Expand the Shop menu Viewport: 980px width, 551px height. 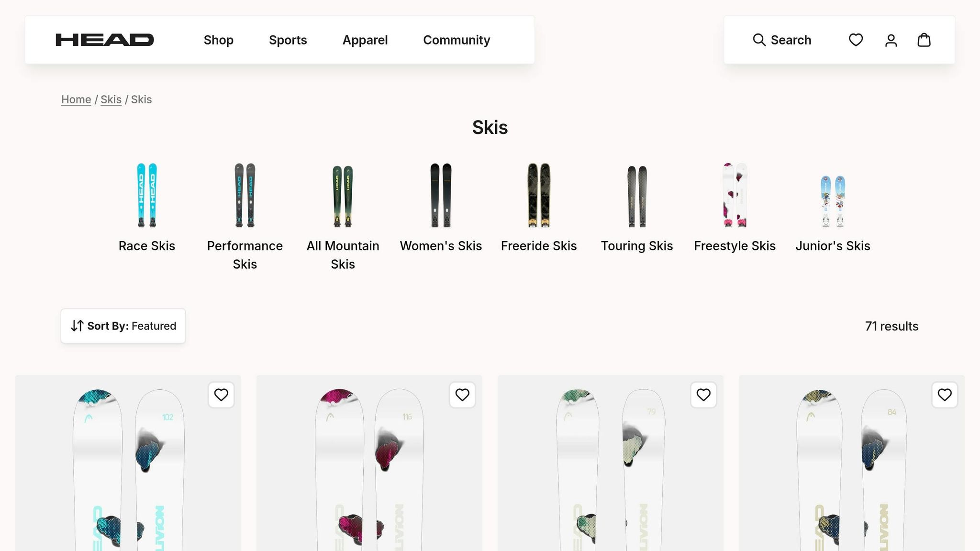(x=219, y=40)
